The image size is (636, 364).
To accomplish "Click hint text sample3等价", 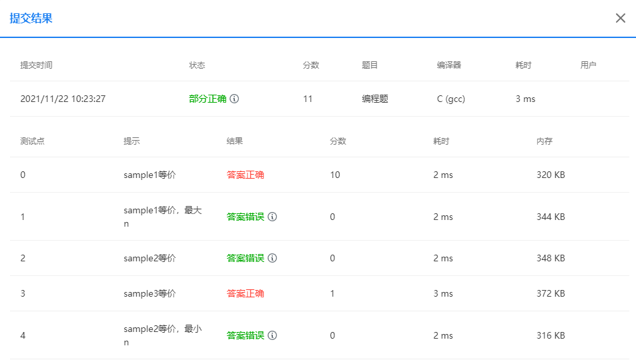I will (149, 293).
